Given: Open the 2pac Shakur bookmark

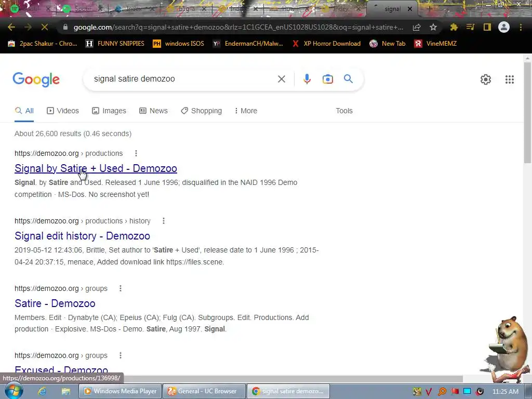Looking at the screenshot, I should [x=43, y=44].
